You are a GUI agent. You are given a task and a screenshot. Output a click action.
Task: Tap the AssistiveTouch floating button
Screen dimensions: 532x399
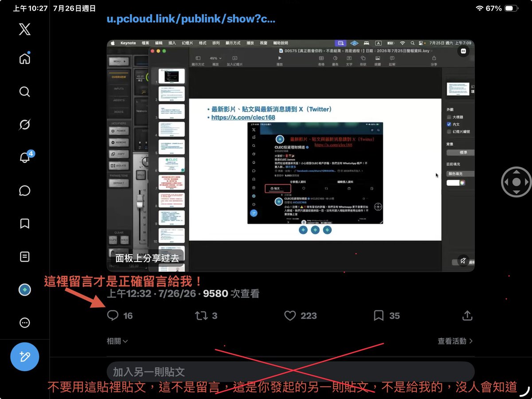516,182
